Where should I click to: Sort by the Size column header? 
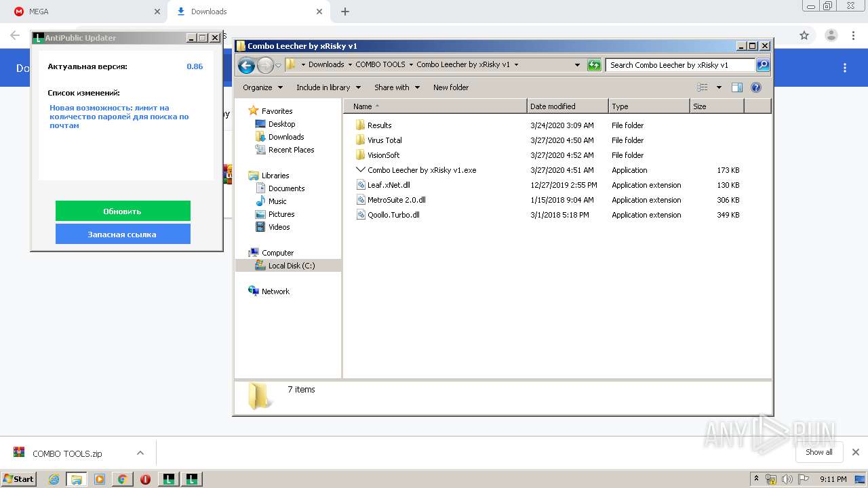(717, 106)
